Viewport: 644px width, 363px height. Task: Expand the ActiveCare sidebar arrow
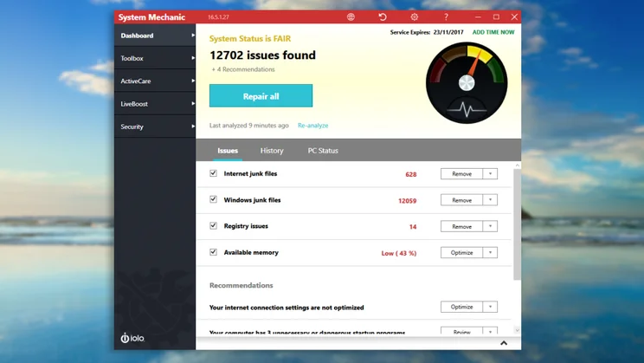[193, 81]
